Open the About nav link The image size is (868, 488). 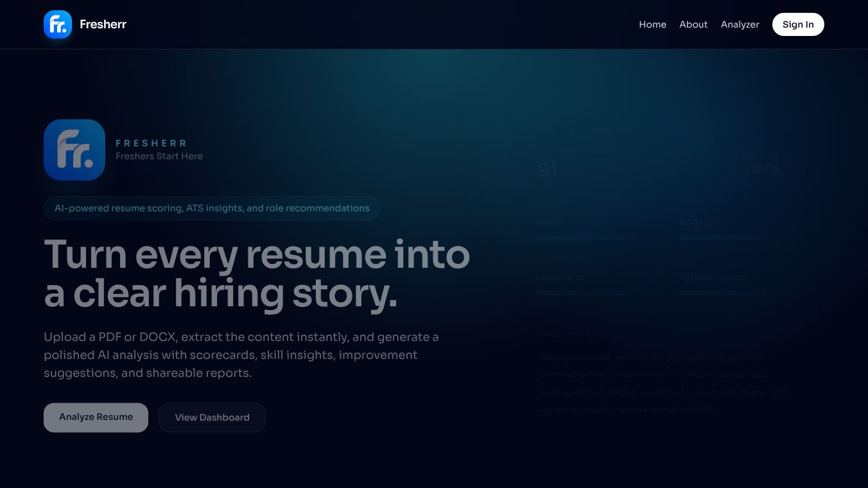pos(693,24)
